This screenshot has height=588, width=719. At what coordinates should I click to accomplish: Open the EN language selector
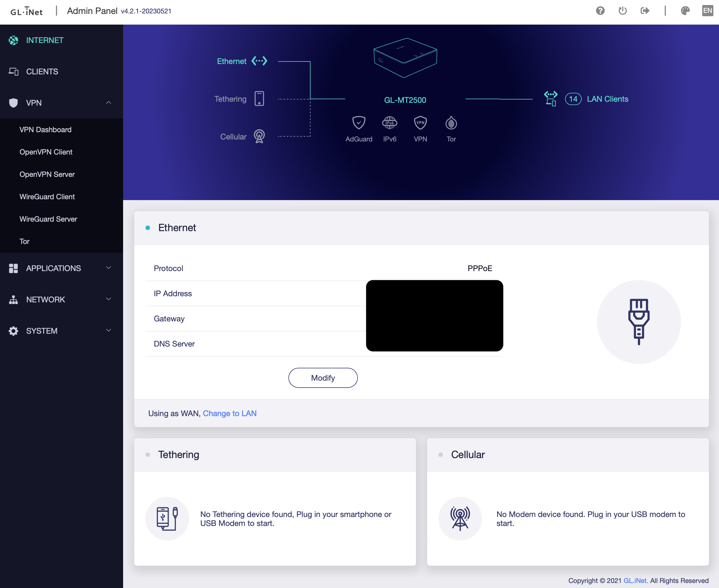tap(708, 11)
